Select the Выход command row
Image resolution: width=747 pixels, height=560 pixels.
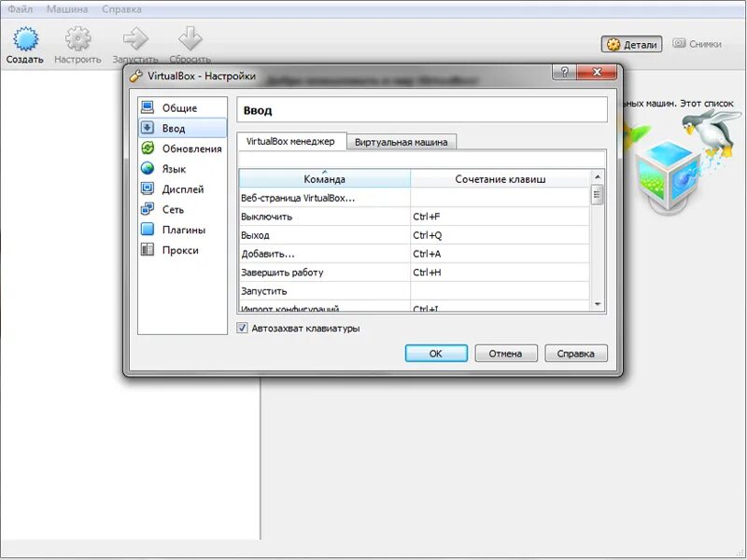pyautogui.click(x=415, y=235)
